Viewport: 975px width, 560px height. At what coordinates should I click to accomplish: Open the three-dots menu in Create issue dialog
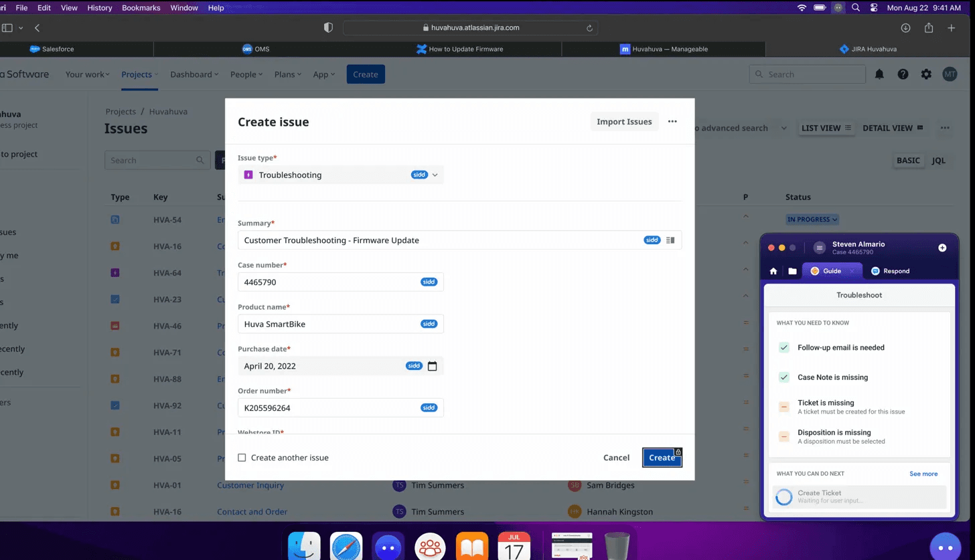tap(672, 122)
